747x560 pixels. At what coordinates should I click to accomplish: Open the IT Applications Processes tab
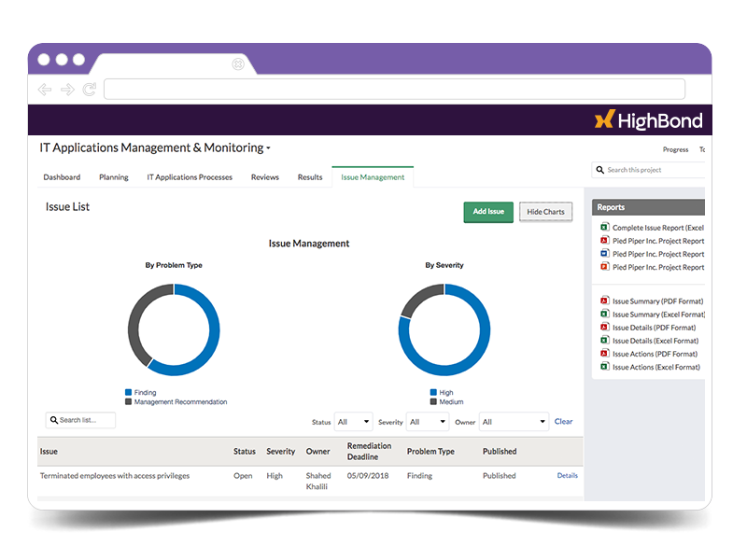coord(190,177)
